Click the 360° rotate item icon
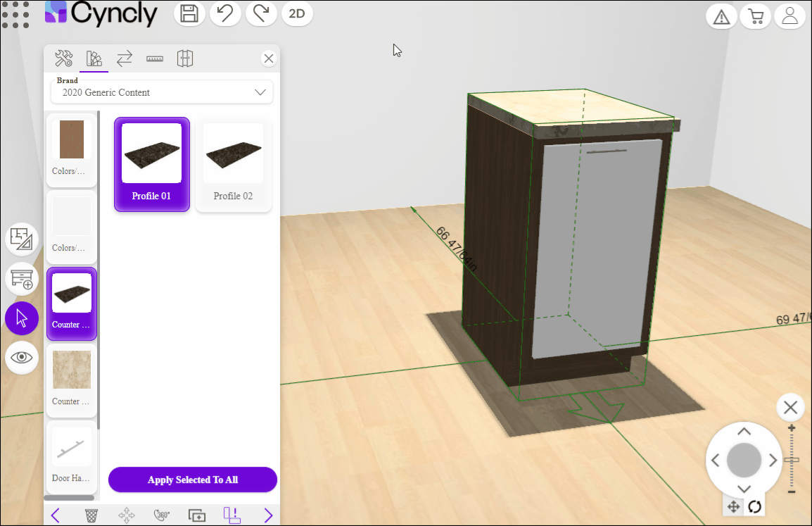 (162, 515)
